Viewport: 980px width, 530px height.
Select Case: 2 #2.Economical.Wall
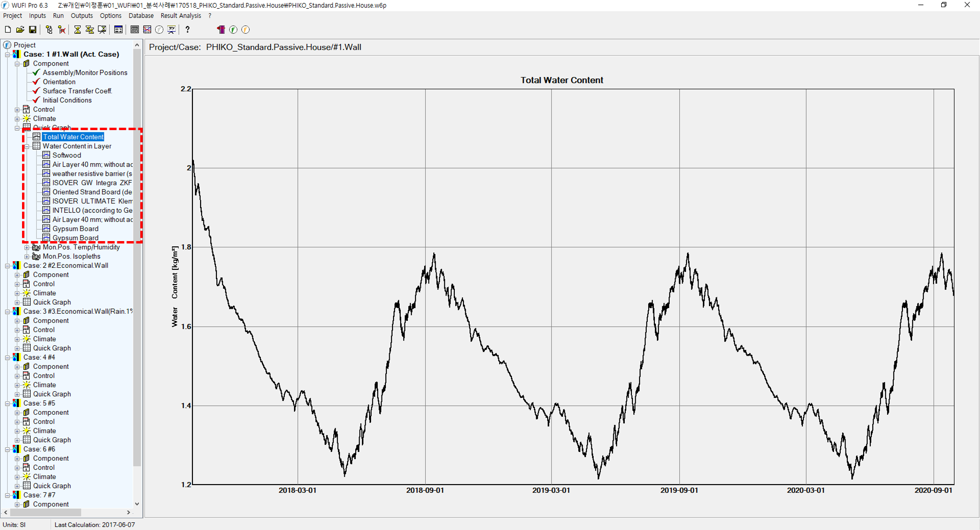coord(66,265)
